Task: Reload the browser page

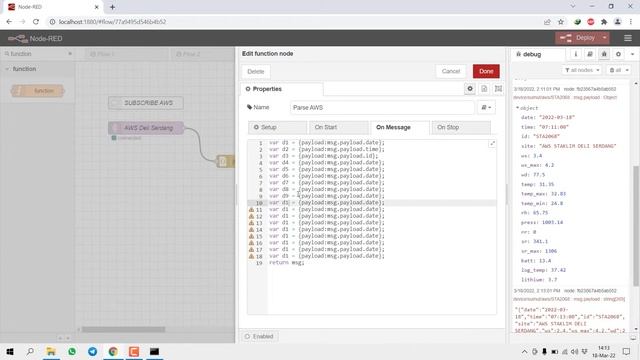Action: [x=36, y=22]
